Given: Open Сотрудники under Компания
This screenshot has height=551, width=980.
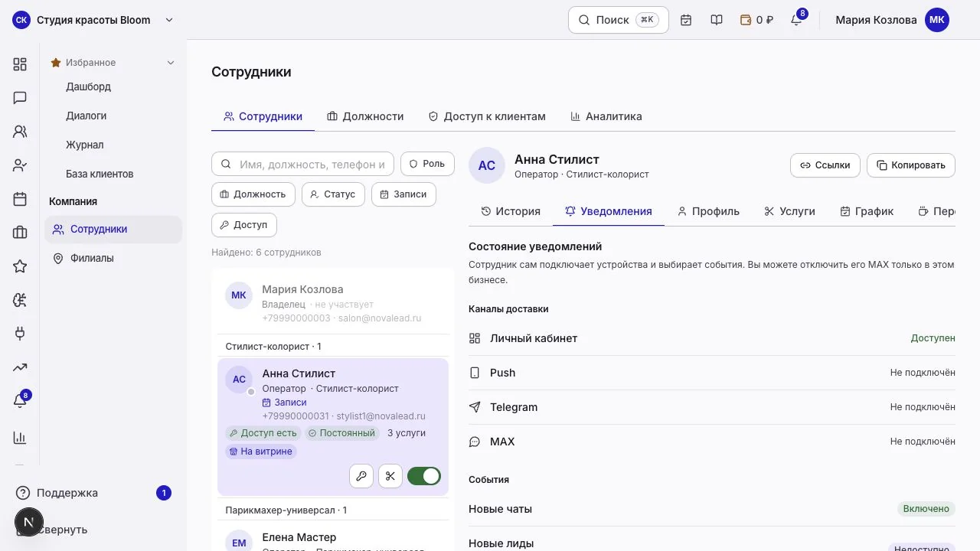Looking at the screenshot, I should pyautogui.click(x=113, y=229).
